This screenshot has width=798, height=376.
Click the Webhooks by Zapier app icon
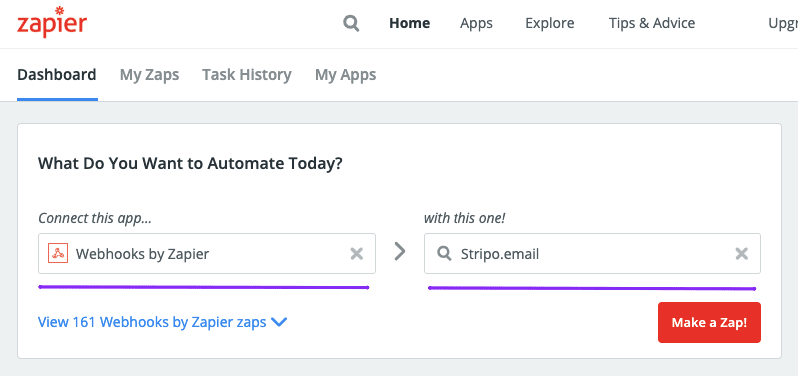[x=58, y=253]
